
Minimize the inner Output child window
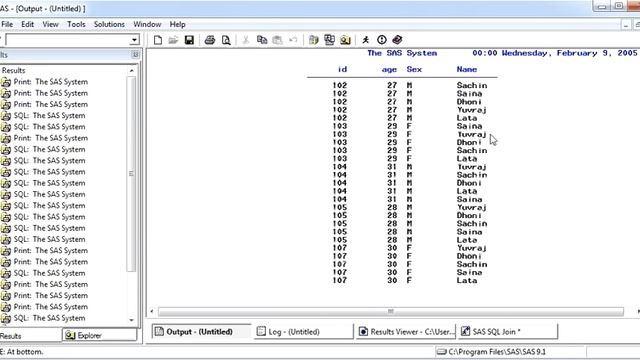point(626,25)
